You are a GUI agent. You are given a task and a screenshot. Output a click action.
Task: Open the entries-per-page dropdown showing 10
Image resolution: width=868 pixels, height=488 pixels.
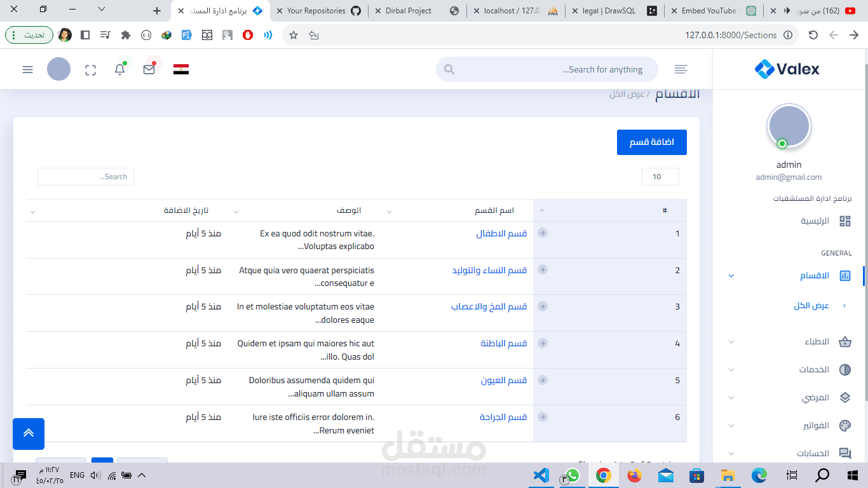click(x=660, y=177)
